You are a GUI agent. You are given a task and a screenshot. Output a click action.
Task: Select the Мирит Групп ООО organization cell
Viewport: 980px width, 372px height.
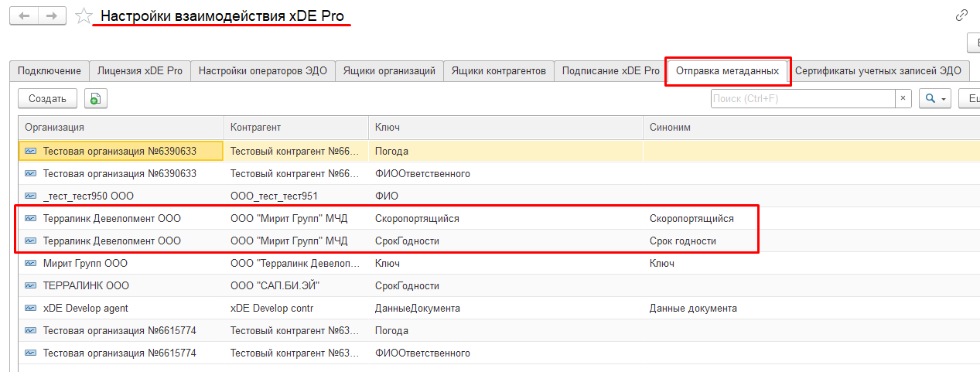pos(121,263)
